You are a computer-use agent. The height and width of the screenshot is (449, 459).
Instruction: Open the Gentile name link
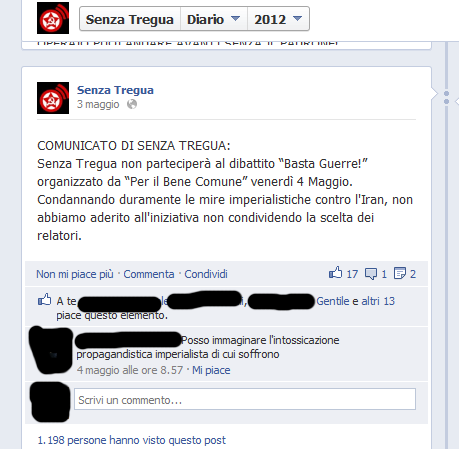coord(333,301)
